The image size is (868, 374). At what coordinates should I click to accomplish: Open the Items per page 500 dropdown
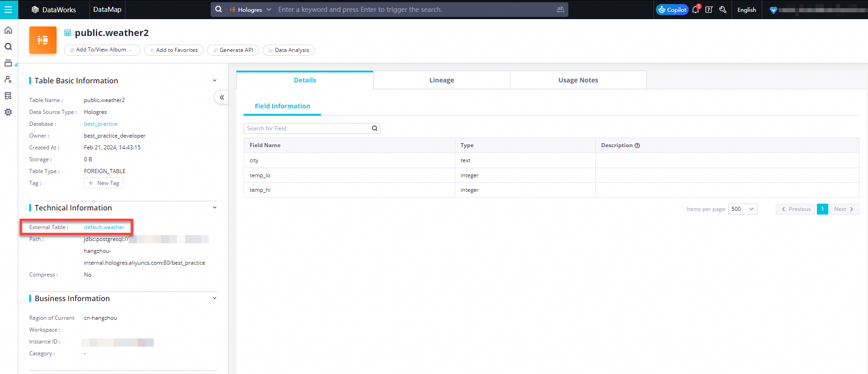[743, 209]
